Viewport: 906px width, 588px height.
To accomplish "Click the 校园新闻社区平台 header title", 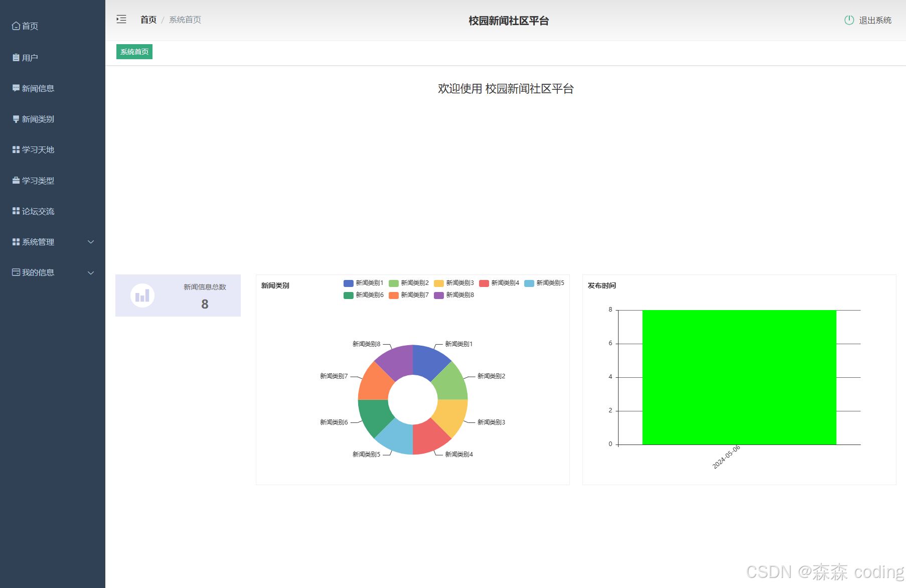I will (x=509, y=21).
